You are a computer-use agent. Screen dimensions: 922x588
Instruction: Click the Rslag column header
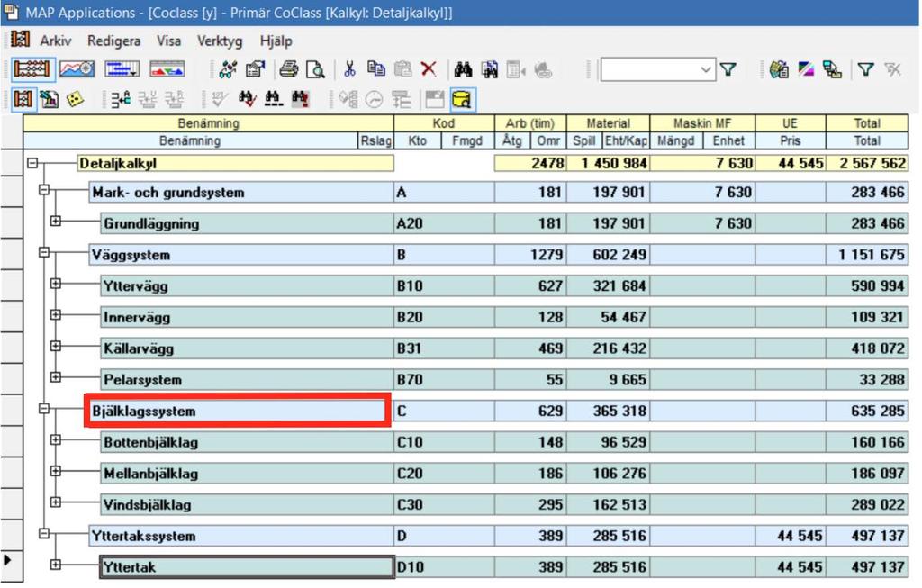(x=375, y=141)
